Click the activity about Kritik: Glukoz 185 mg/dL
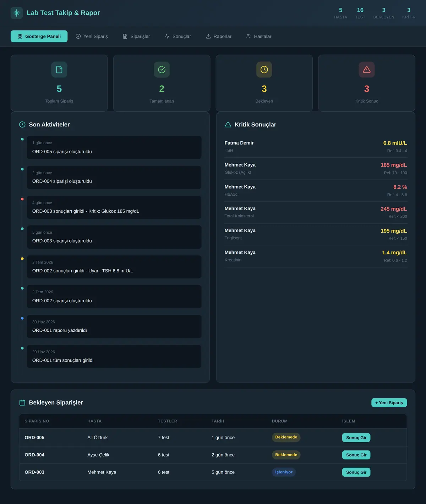The width and height of the screenshot is (426, 504). click(x=114, y=207)
